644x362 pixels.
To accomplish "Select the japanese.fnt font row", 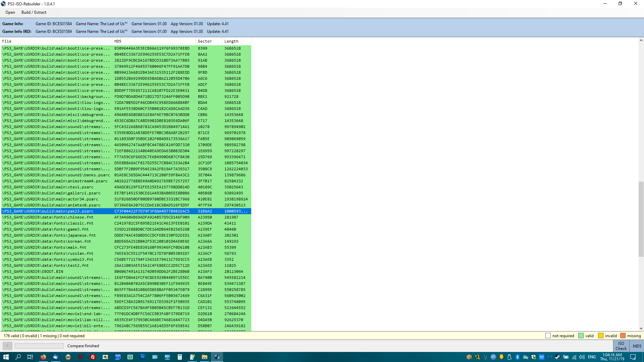I will pos(126,235).
